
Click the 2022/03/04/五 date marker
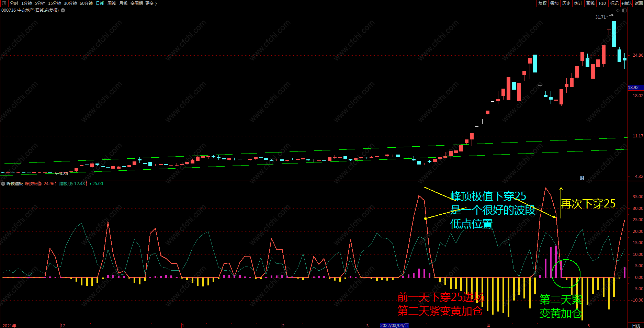[x=394, y=326]
